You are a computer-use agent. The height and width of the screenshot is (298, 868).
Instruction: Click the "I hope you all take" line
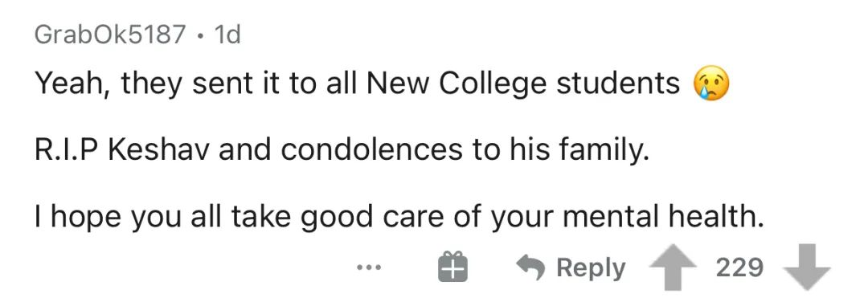(x=399, y=217)
